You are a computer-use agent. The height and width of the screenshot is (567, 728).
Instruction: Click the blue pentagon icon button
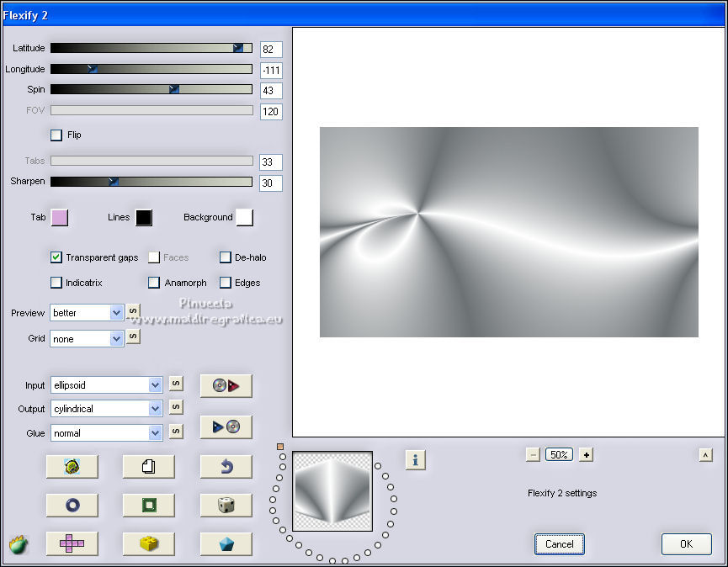coord(226,543)
